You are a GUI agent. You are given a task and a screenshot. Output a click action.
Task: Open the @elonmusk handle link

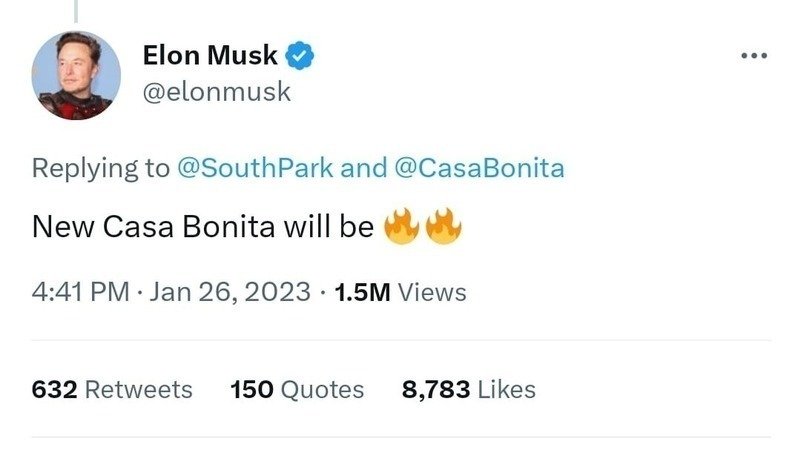pos(216,92)
